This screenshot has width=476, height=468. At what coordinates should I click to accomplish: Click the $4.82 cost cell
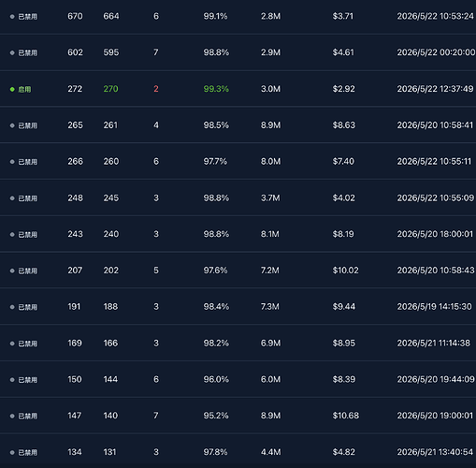343,452
